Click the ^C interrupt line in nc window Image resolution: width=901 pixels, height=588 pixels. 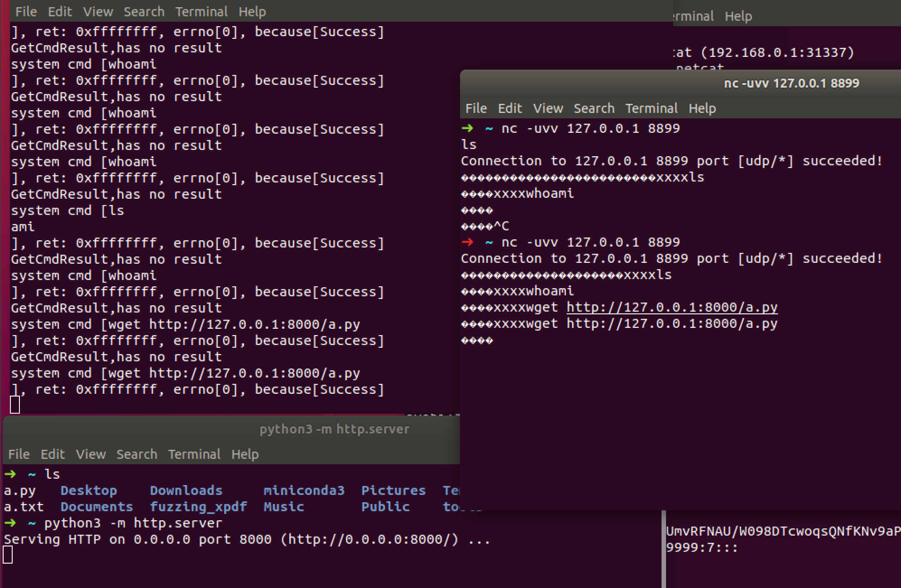pos(485,226)
